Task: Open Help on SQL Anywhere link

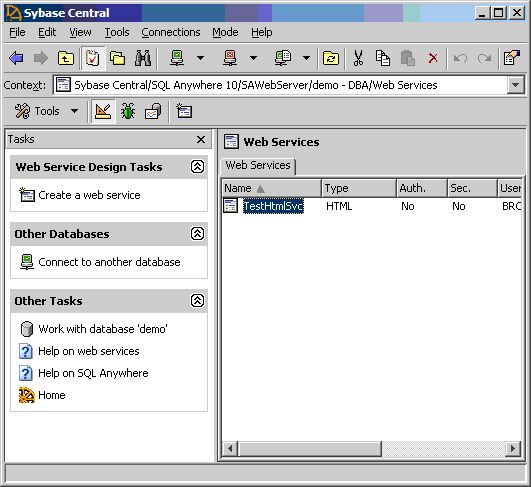Action: (x=93, y=373)
